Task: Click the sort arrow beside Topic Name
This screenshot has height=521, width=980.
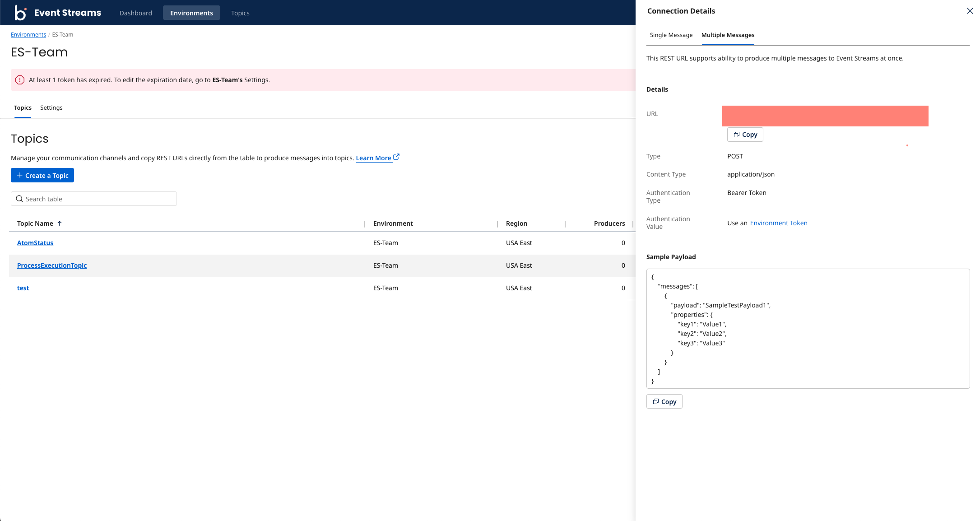Action: tap(60, 223)
